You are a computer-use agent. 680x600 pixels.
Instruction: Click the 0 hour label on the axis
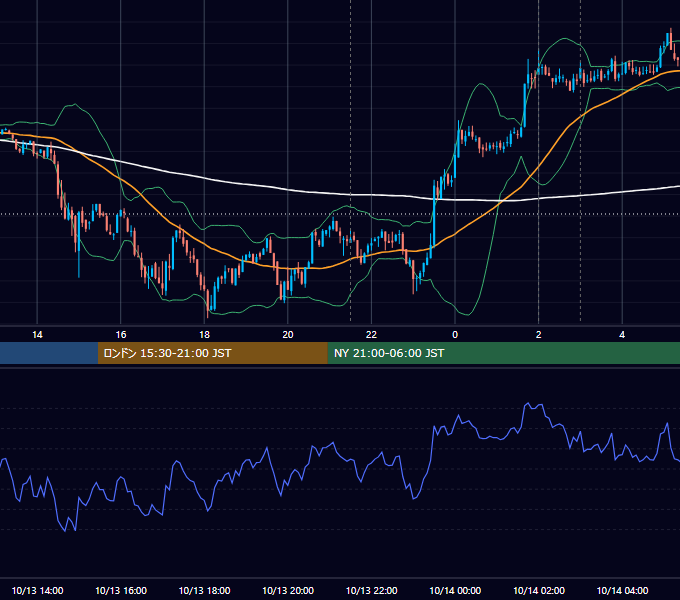click(x=455, y=335)
